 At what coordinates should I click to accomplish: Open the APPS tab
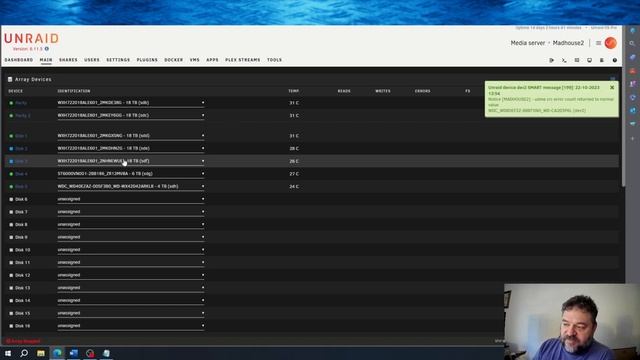[212, 60]
